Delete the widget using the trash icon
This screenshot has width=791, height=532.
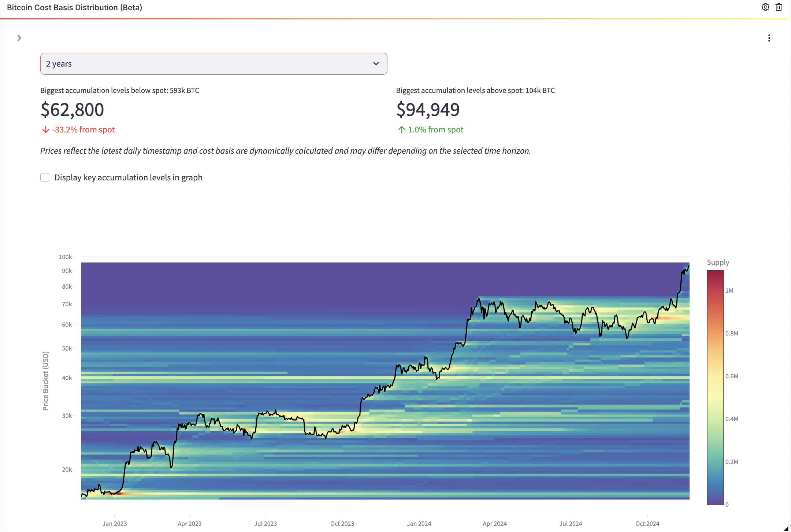(x=779, y=7)
